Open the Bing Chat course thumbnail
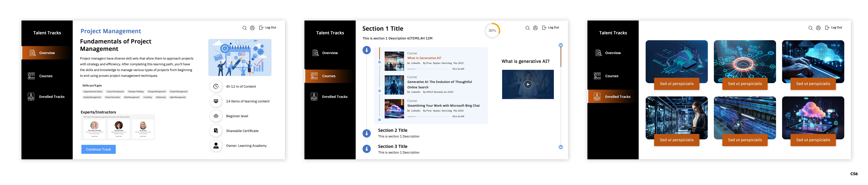The height and width of the screenshot is (185, 868). click(394, 109)
